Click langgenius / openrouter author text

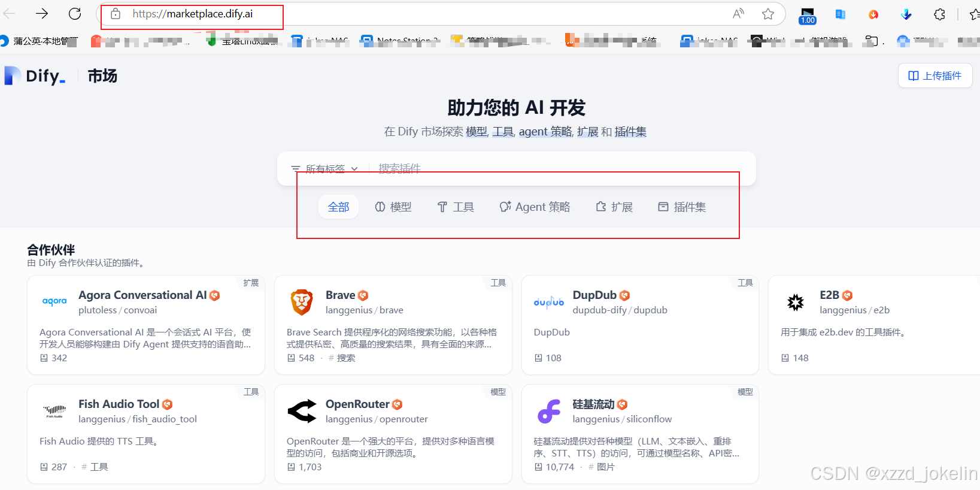[x=377, y=419]
